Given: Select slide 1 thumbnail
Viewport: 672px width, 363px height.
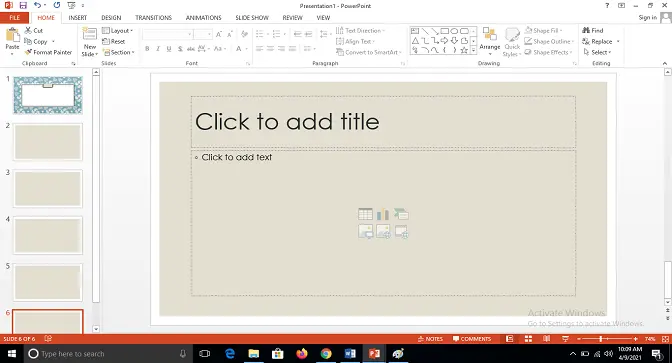Looking at the screenshot, I should tap(48, 95).
